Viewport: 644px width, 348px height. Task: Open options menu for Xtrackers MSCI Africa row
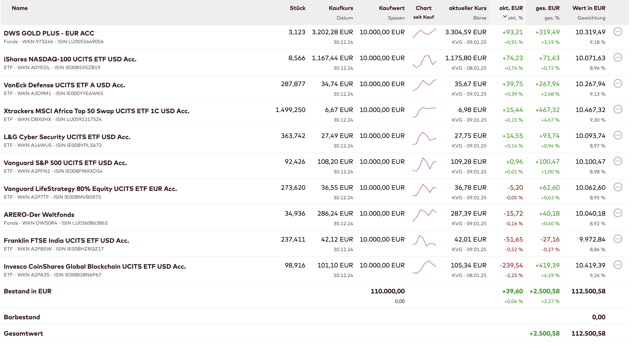point(617,109)
